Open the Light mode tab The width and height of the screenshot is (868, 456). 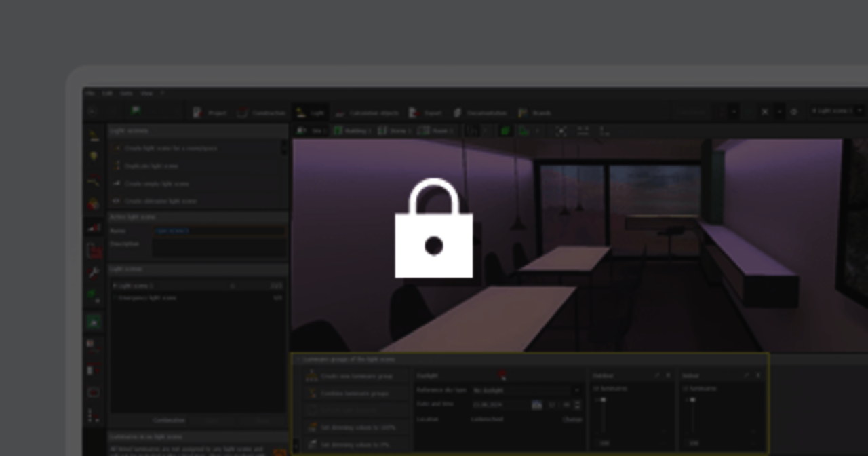(x=309, y=113)
